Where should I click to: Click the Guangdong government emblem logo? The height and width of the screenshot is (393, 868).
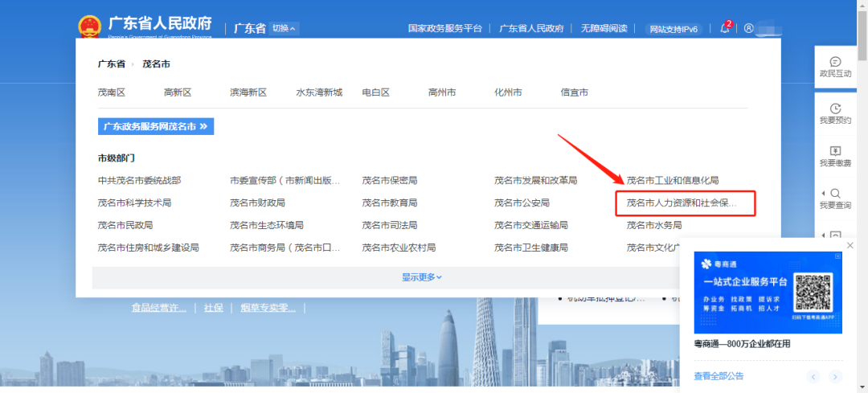(x=90, y=26)
